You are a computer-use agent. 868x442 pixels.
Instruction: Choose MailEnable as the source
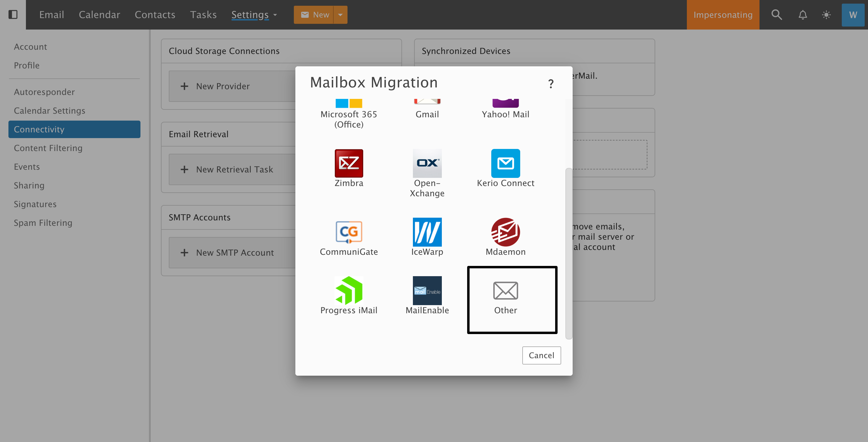point(427,296)
